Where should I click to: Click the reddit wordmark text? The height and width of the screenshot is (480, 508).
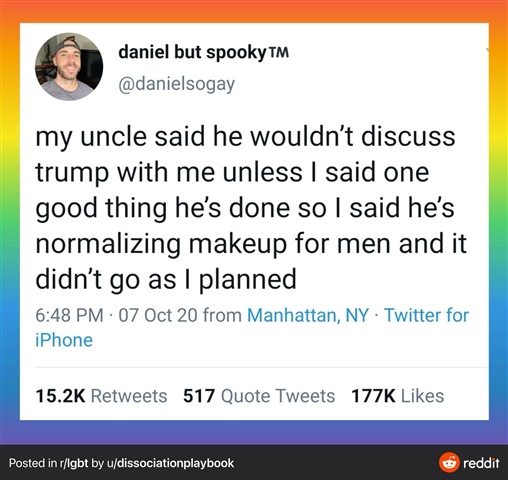[x=481, y=463]
